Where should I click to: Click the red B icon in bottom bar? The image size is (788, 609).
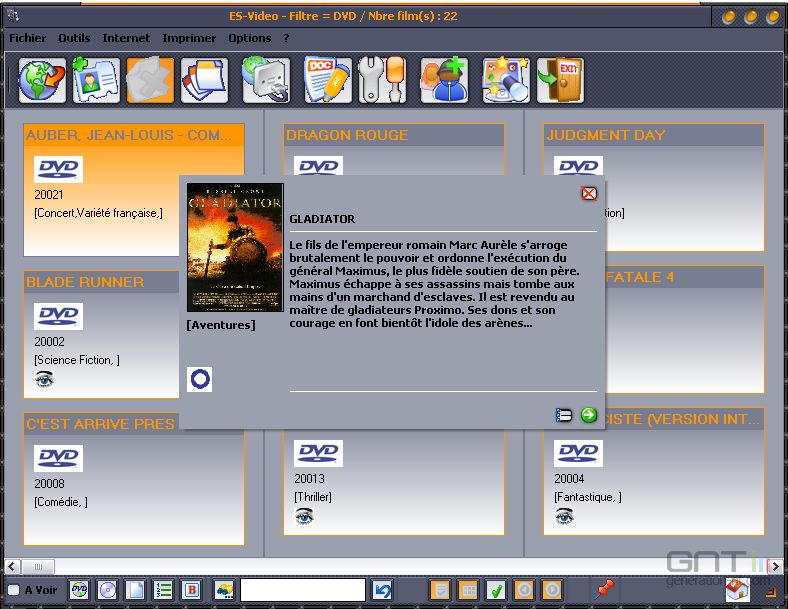[x=191, y=590]
